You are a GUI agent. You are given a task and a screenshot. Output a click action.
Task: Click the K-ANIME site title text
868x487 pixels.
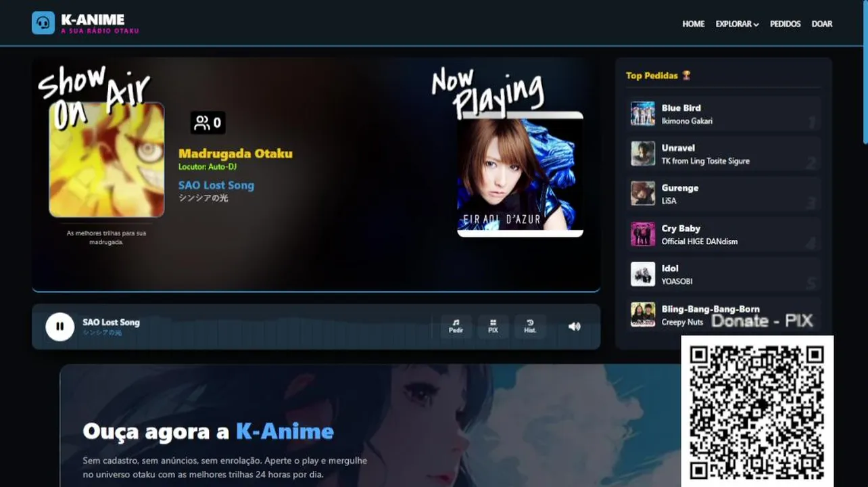(x=93, y=19)
